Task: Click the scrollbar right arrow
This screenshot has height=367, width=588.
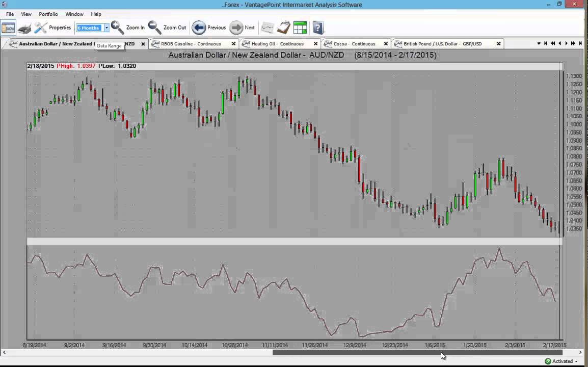Action: click(581, 352)
